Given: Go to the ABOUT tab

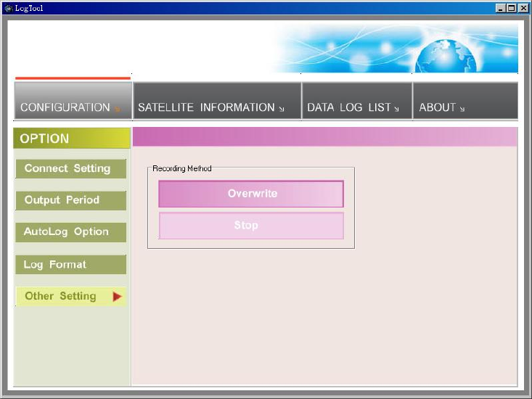Looking at the screenshot, I should click(x=465, y=101).
